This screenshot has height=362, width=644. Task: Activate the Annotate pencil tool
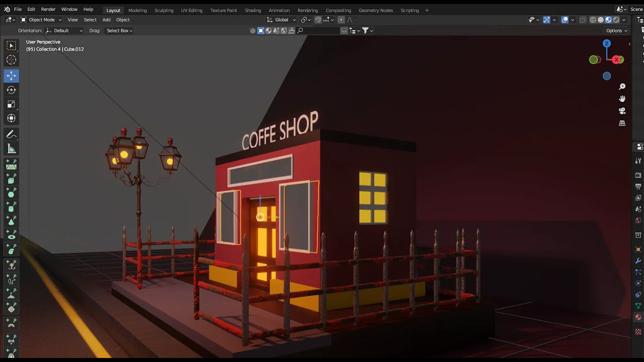click(x=11, y=135)
